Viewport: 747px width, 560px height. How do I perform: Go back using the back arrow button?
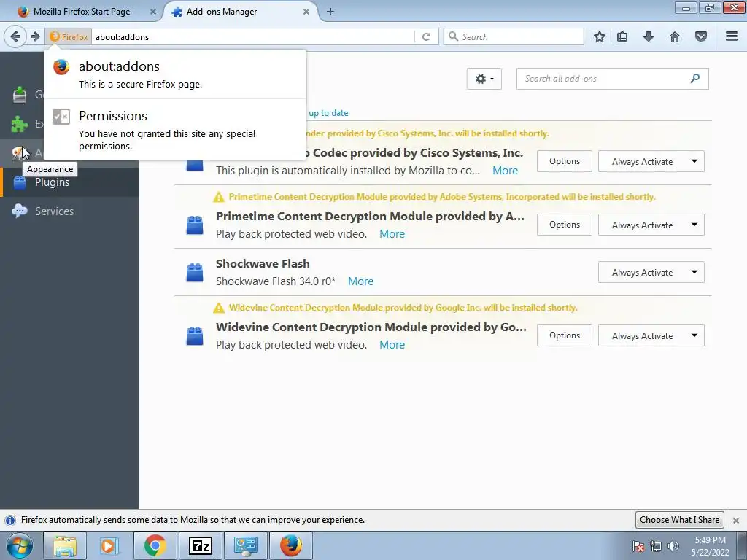tap(15, 36)
